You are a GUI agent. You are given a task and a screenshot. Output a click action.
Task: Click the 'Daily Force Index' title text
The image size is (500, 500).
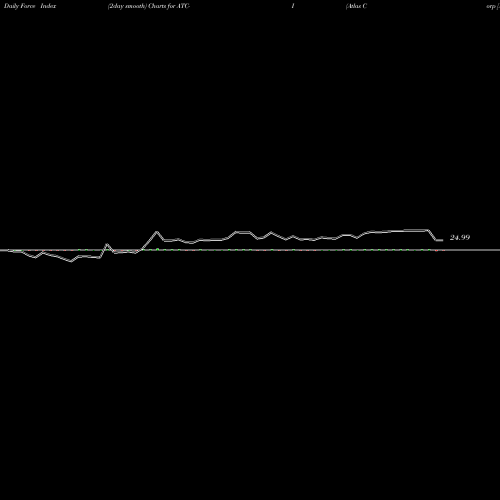coord(30,6)
